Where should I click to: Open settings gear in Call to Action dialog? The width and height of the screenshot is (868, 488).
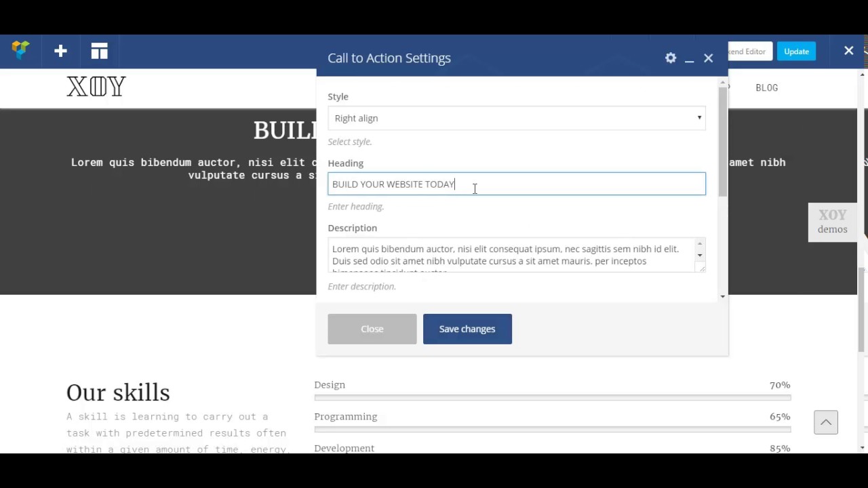pos(671,58)
